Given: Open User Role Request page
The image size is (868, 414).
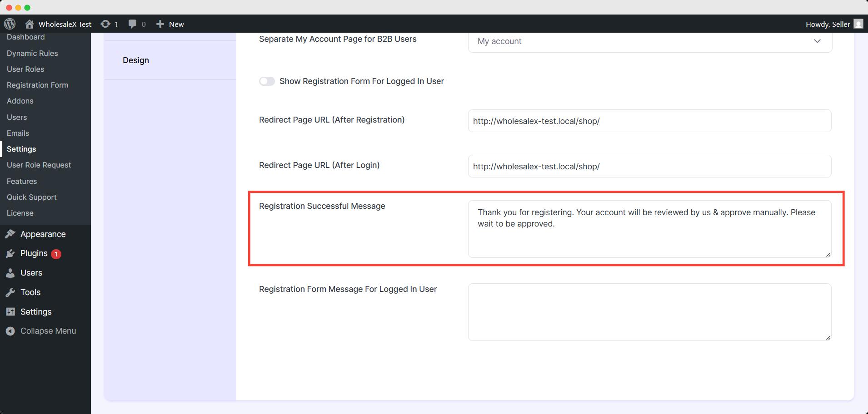Looking at the screenshot, I should 39,165.
